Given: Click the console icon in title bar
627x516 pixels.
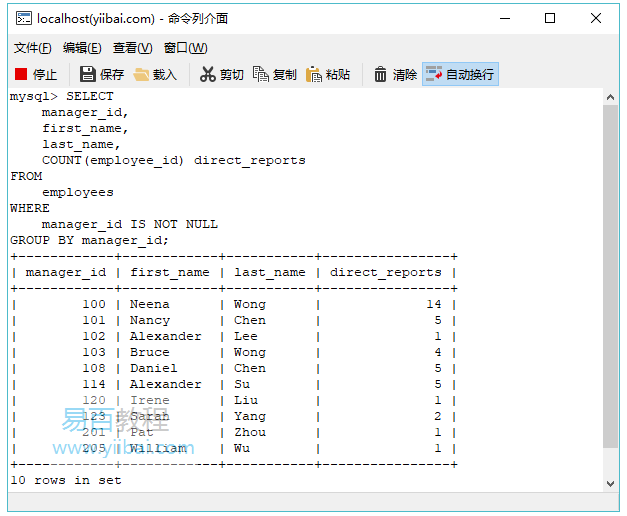Looking at the screenshot, I should coord(22,18).
